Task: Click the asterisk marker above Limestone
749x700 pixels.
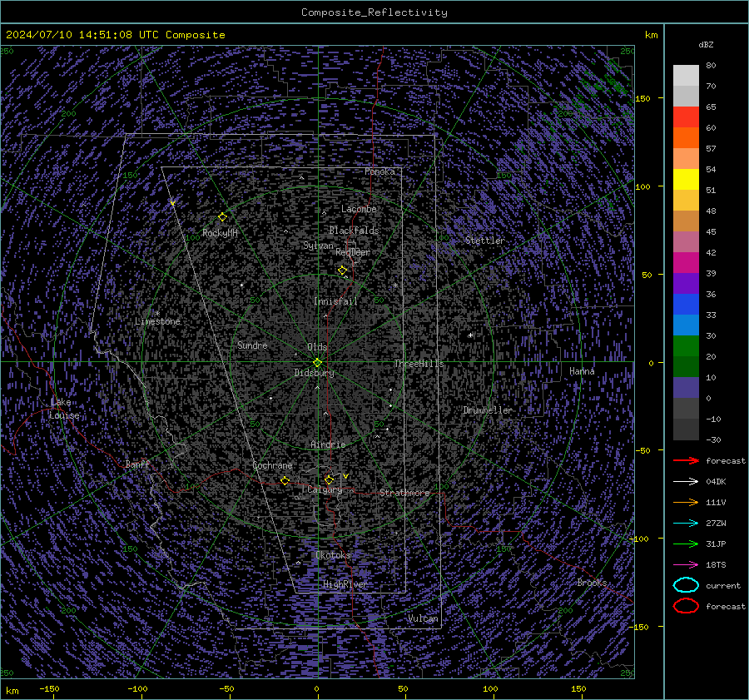Action: tap(157, 314)
